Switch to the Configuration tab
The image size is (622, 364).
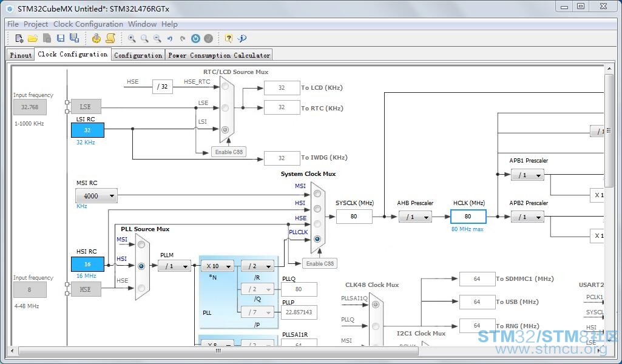[138, 55]
